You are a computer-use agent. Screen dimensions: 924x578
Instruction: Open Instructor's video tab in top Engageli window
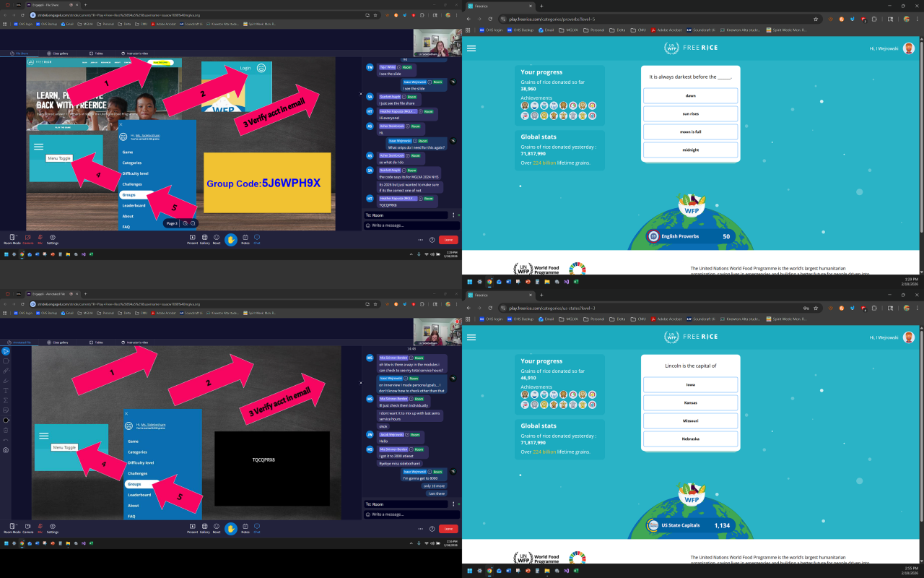pos(135,53)
